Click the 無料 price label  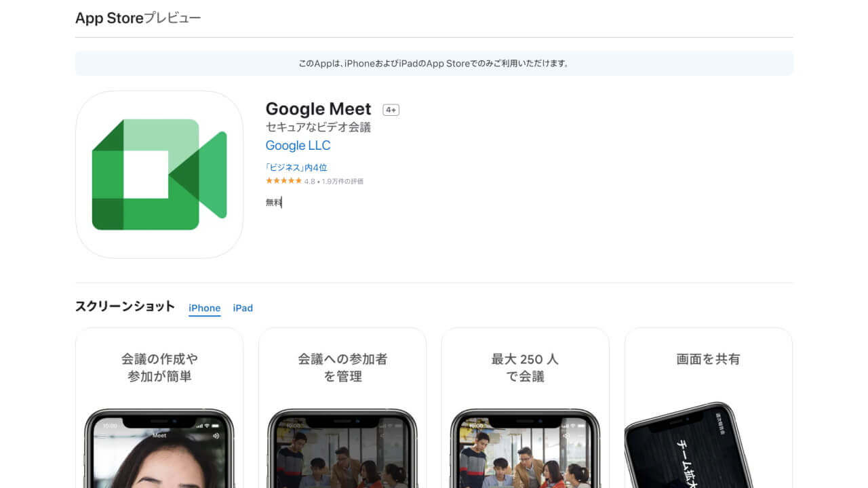tap(273, 202)
